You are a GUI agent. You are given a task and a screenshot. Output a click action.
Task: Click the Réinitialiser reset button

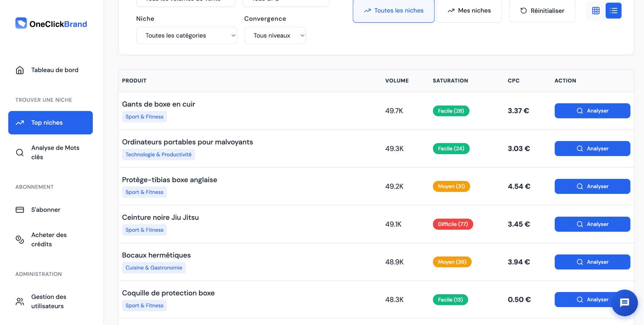pos(542,11)
